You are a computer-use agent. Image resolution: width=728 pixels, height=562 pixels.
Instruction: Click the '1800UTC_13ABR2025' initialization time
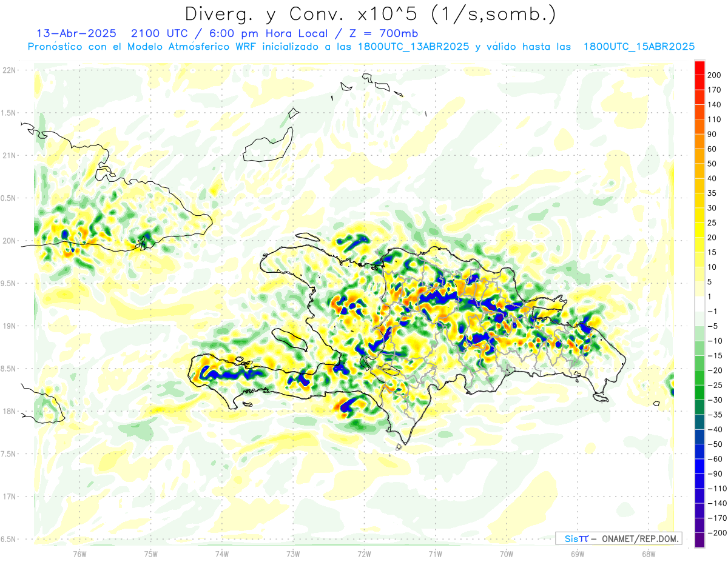(413, 47)
